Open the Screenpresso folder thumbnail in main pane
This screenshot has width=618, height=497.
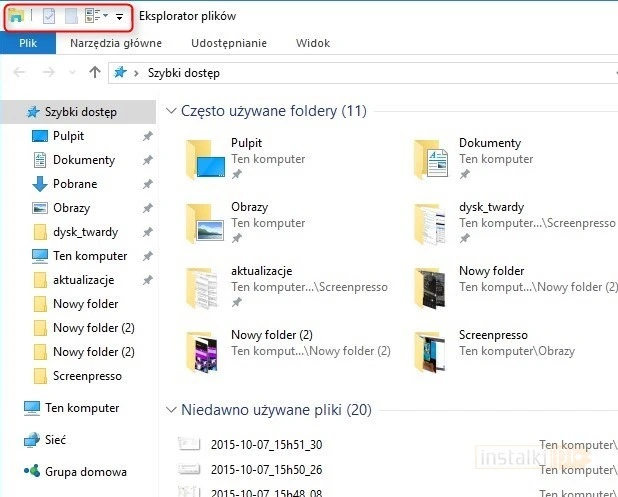point(433,350)
